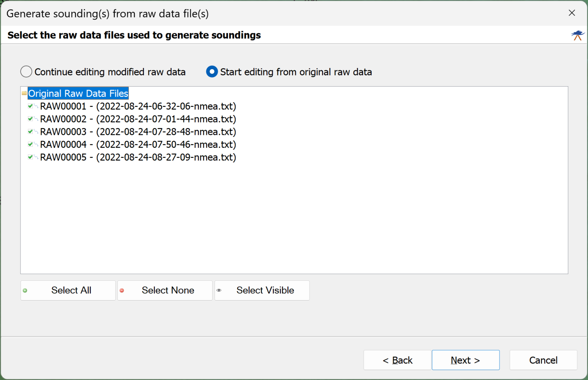
Task: Toggle the RAW00004 file checkbox
Action: [30, 144]
